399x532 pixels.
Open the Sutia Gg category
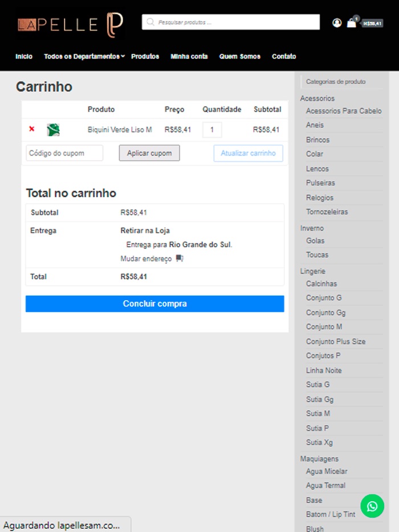[320, 399]
